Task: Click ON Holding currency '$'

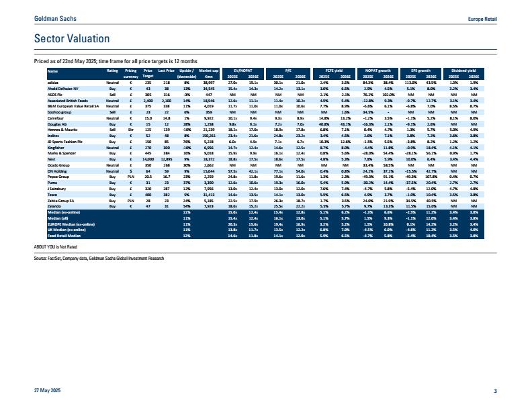Action: click(x=130, y=171)
